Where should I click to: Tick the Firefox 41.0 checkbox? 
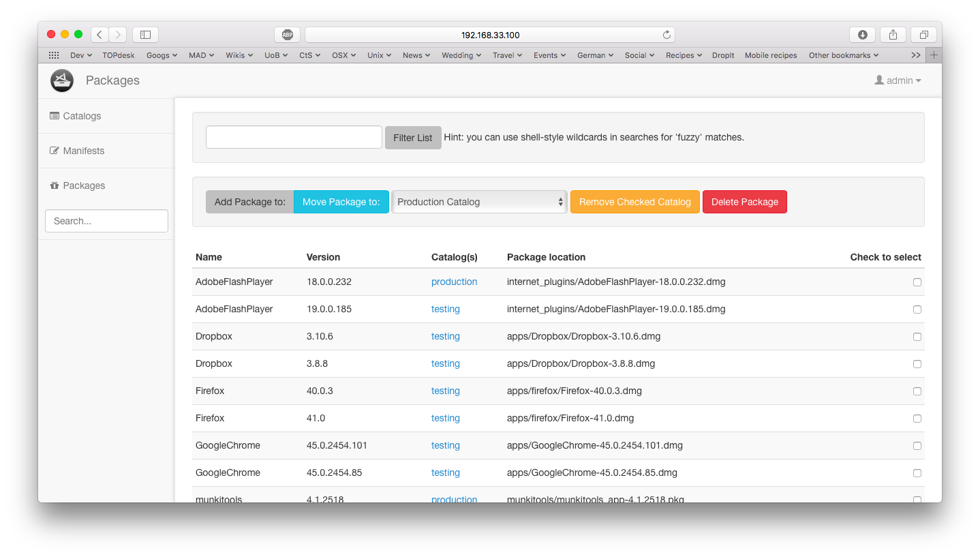point(917,419)
